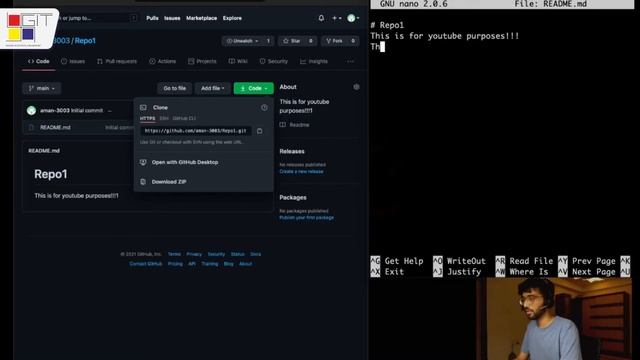Click the Terms footer link
This screenshot has width=640, height=360.
(x=174, y=254)
